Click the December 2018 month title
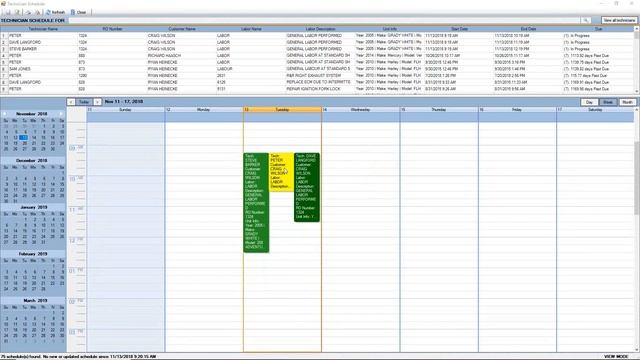Screen dimensions: 640x360 point(31,160)
